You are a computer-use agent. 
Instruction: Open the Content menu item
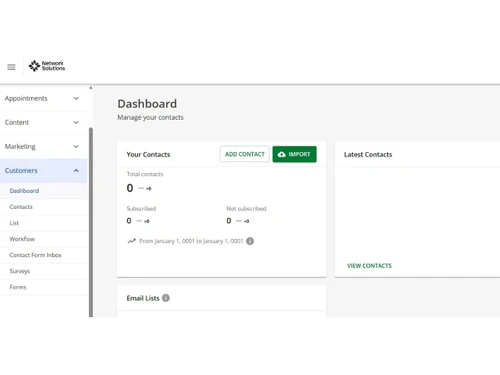click(x=43, y=122)
